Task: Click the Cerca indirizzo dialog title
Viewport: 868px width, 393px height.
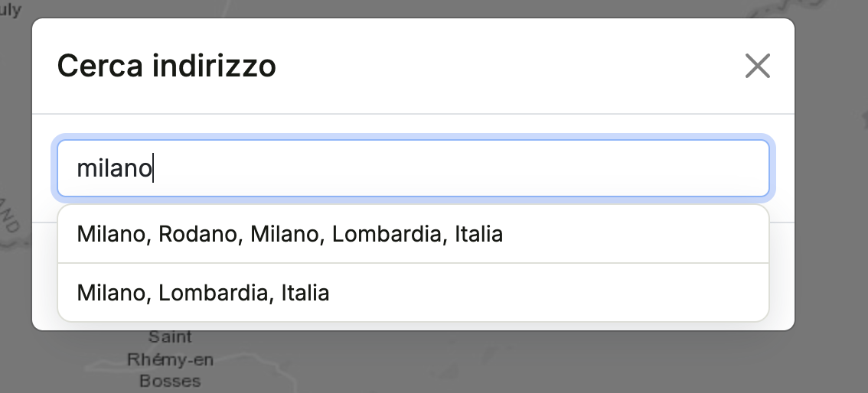Action: [167, 66]
